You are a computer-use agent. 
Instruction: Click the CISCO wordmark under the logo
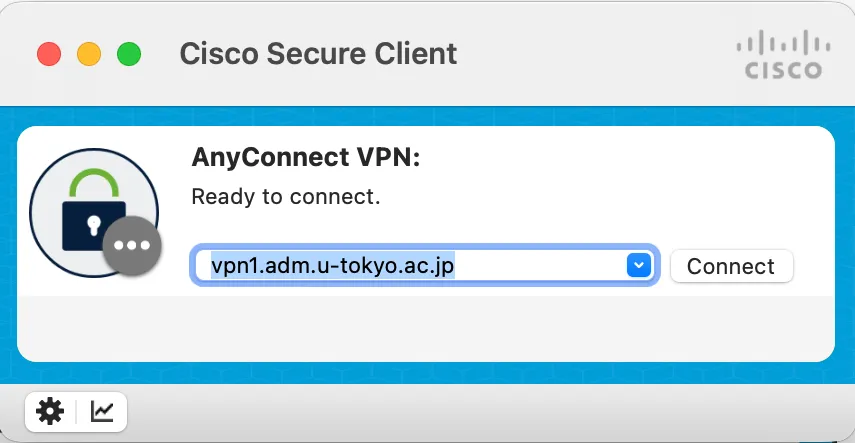[x=783, y=71]
